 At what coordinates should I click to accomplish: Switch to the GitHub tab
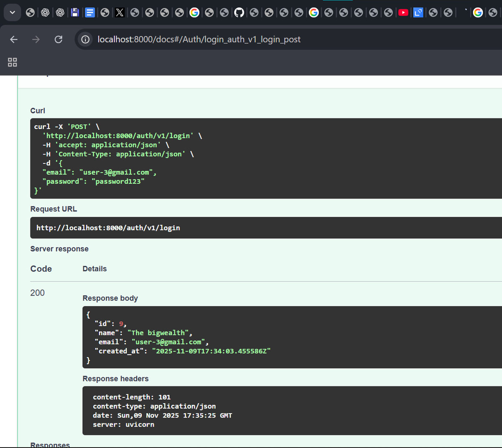[x=239, y=13]
